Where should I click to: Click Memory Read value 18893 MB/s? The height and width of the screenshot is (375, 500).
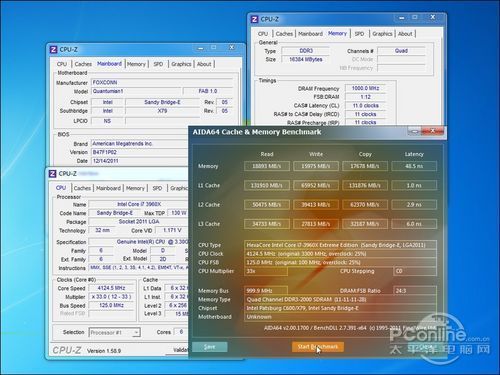pos(267,166)
